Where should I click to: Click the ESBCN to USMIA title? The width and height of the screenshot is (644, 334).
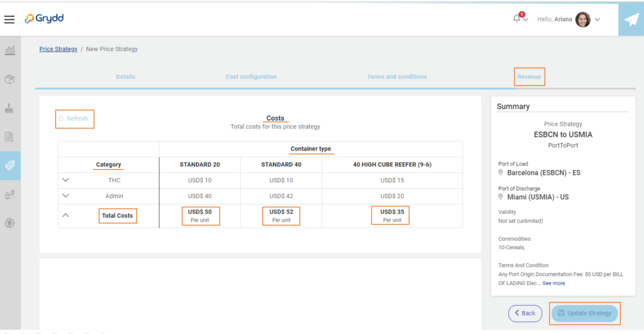563,135
